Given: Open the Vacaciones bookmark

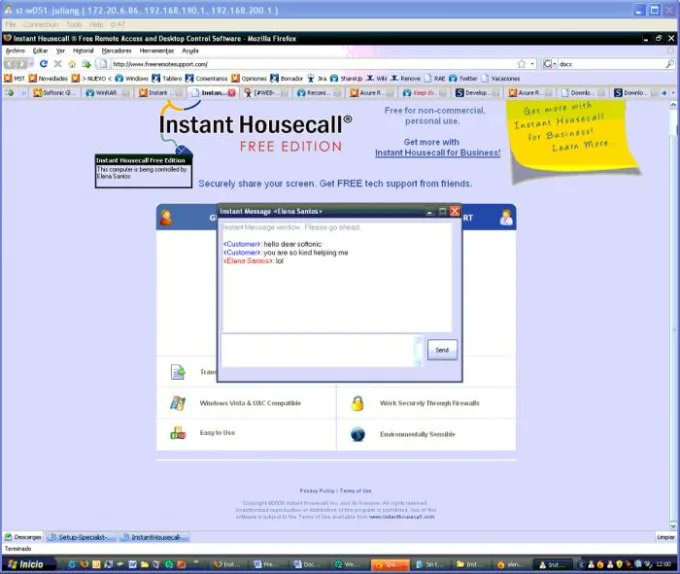Looking at the screenshot, I should (x=500, y=78).
